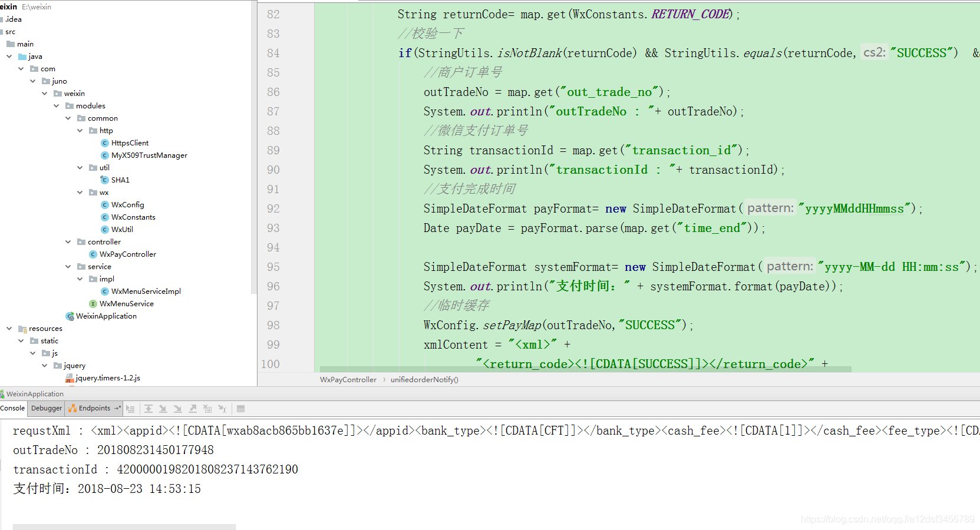Screen dimensions: 980x530
Task: Click Force Step Into debugger icon
Action: 178,409
